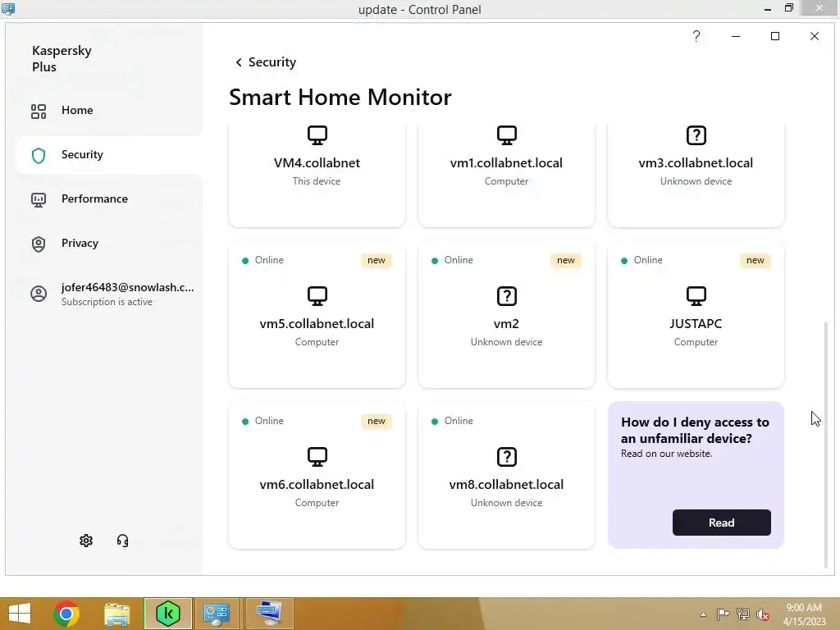
Task: Launch Chrome from the taskbar
Action: [66, 614]
